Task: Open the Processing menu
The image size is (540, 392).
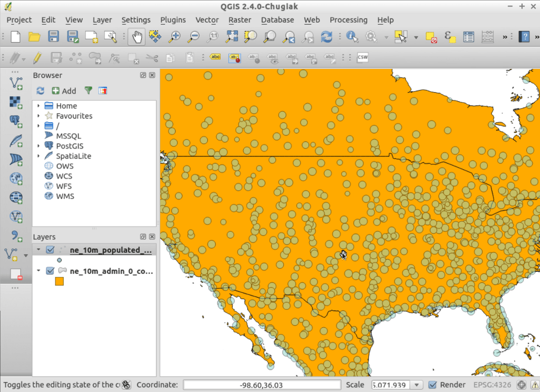Action: [348, 20]
